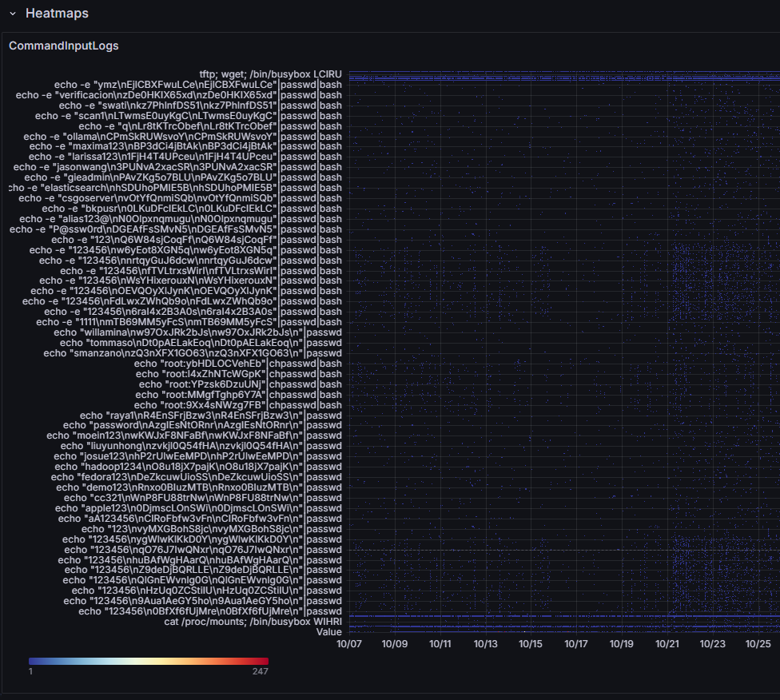Click the 10/21 date on the x-axis

coord(667,643)
